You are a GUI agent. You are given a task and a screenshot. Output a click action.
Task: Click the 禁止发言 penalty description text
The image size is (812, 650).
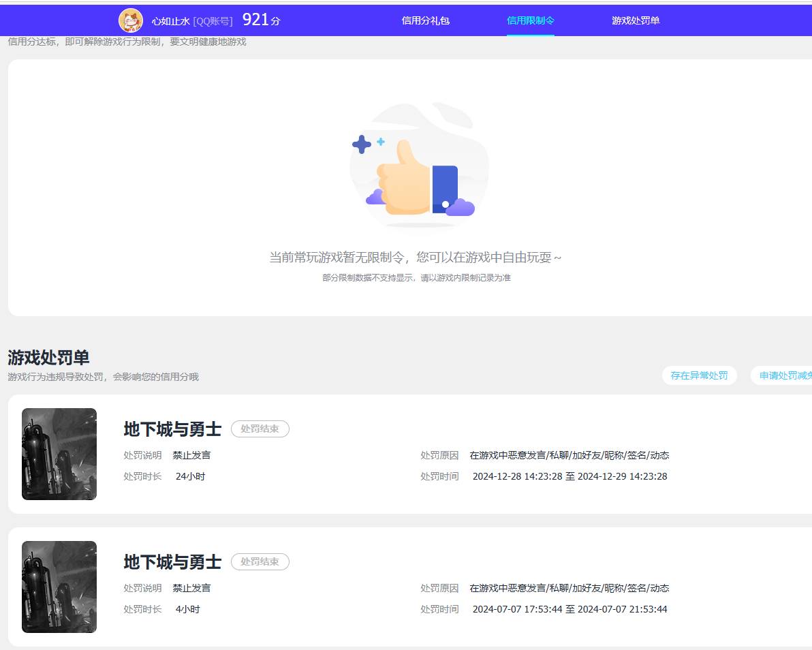tap(191, 455)
